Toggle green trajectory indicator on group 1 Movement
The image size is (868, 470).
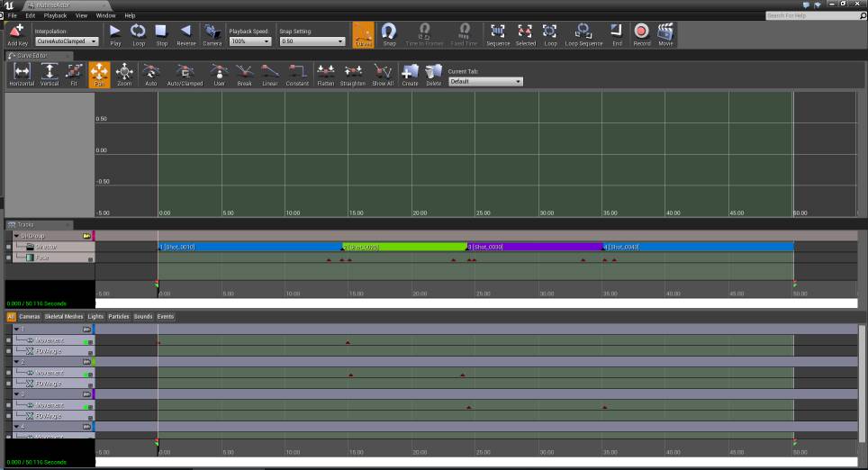[86, 341]
